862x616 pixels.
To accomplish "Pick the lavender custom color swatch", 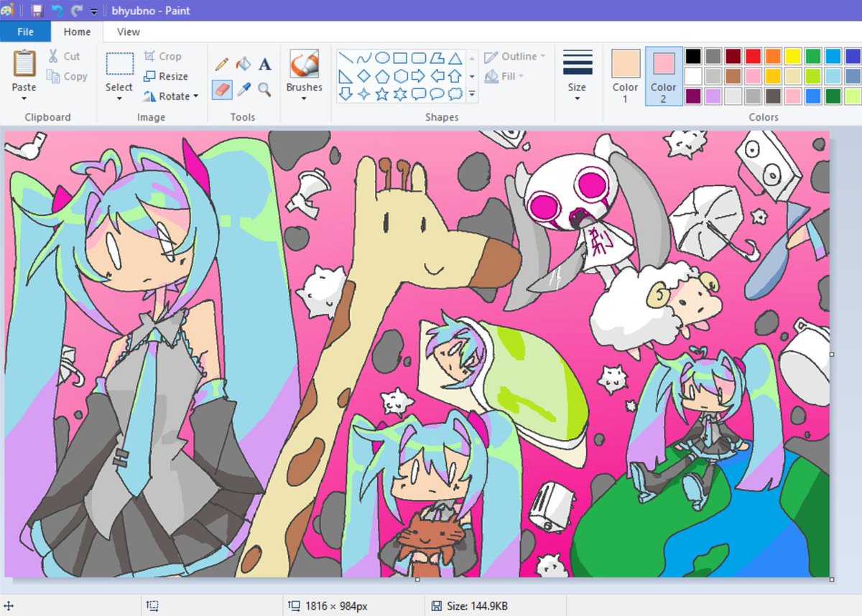I will [x=713, y=96].
